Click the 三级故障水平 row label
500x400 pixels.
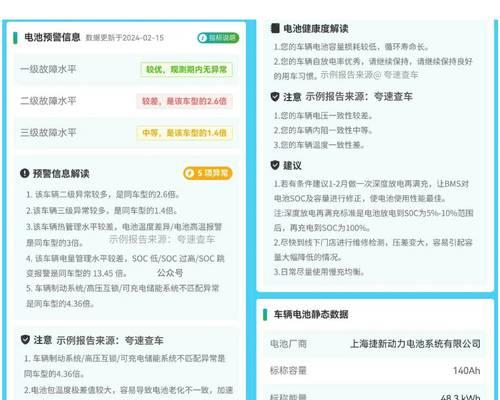pyautogui.click(x=48, y=132)
